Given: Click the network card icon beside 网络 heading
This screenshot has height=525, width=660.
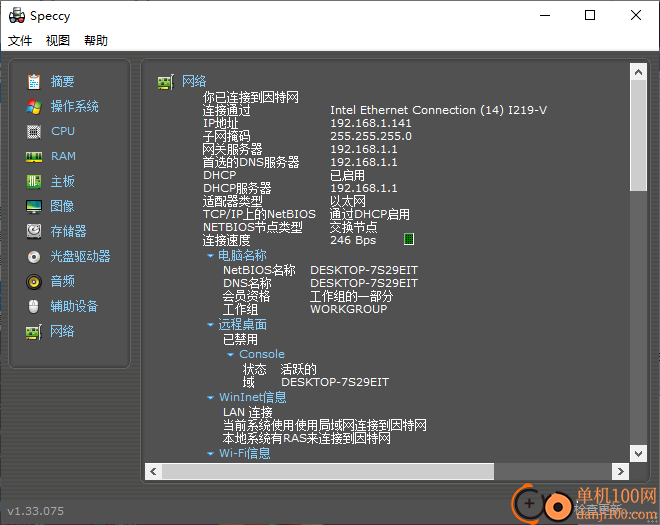Looking at the screenshot, I should click(x=166, y=82).
